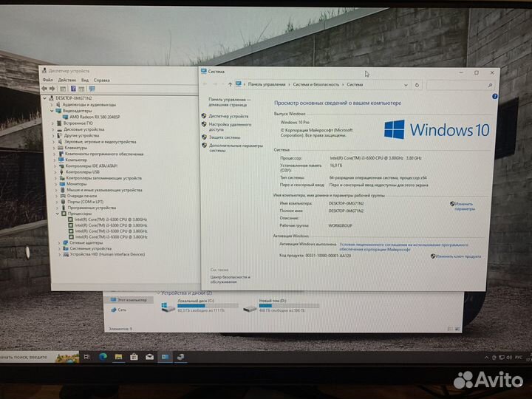Image resolution: width=532 pixels, height=399 pixels.
Task: Click Система и безопасность breadcrumb
Action: point(316,84)
